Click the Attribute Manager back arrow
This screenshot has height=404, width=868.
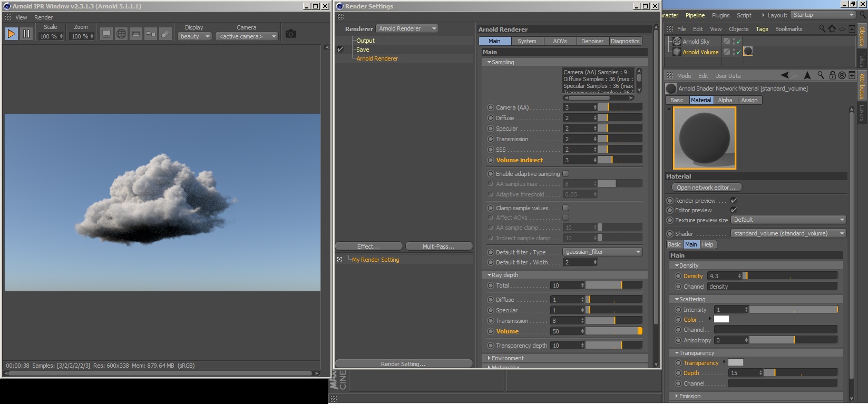click(785, 75)
